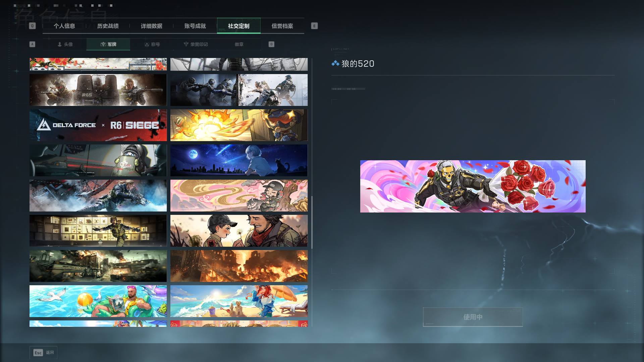Click the 狼的520 title text
Image resolution: width=644 pixels, height=362 pixels.
(x=358, y=63)
